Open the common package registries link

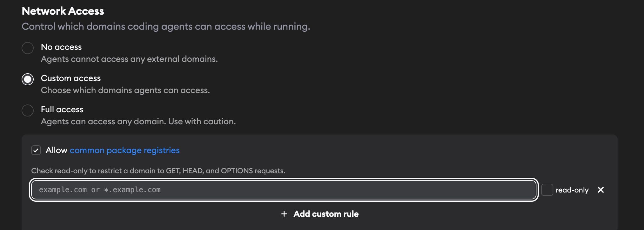click(125, 150)
